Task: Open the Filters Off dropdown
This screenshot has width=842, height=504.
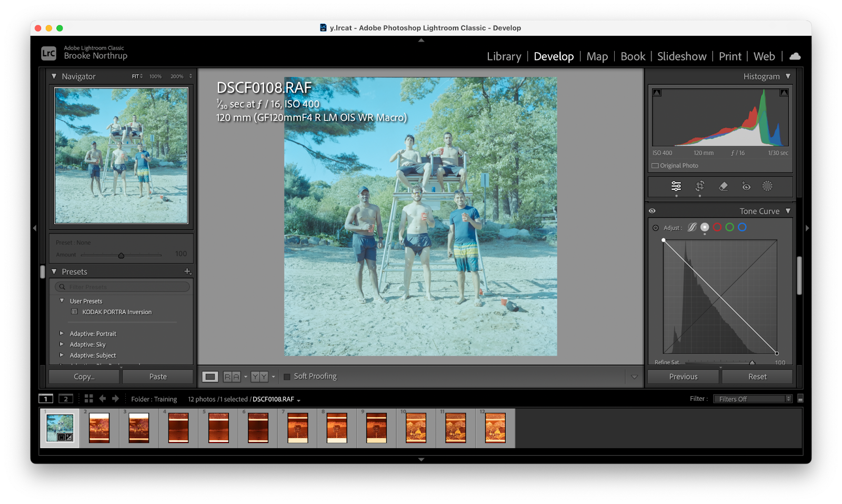Action: coord(753,399)
